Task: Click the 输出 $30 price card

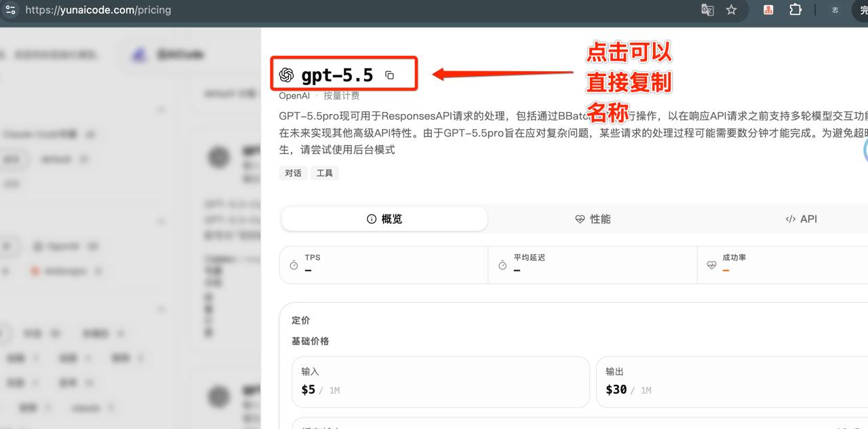Action: pyautogui.click(x=732, y=382)
